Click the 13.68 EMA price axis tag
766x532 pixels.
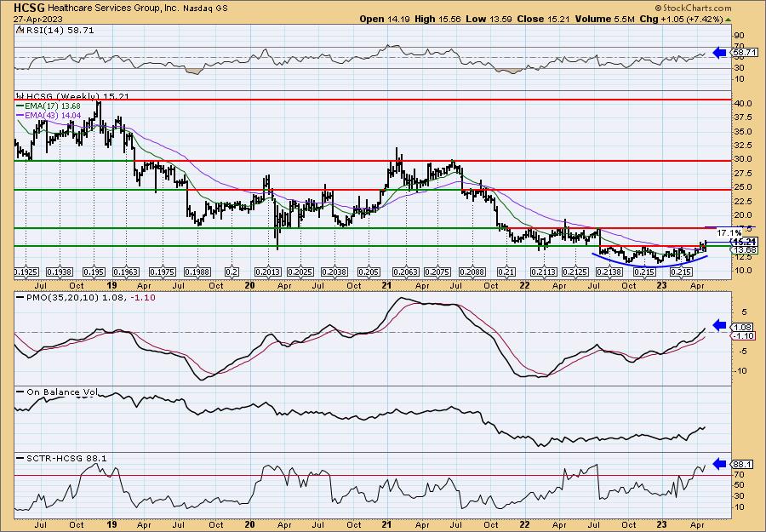pos(745,250)
